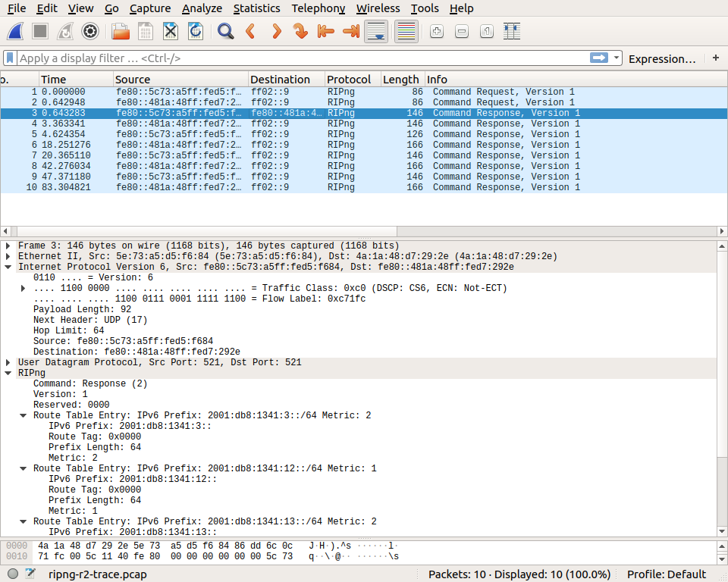Stop the running capture
Image resolution: width=728 pixels, height=582 pixels.
tap(40, 32)
